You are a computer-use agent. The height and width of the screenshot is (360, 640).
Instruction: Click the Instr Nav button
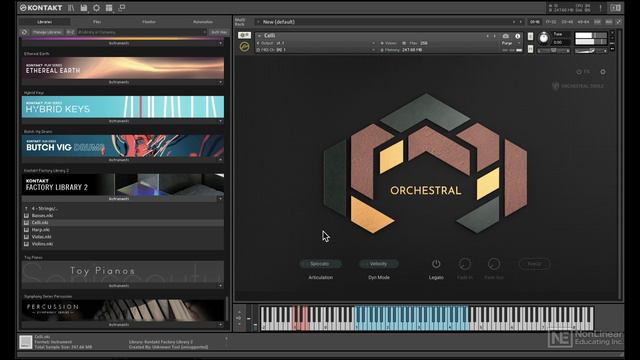pyautogui.click(x=219, y=32)
